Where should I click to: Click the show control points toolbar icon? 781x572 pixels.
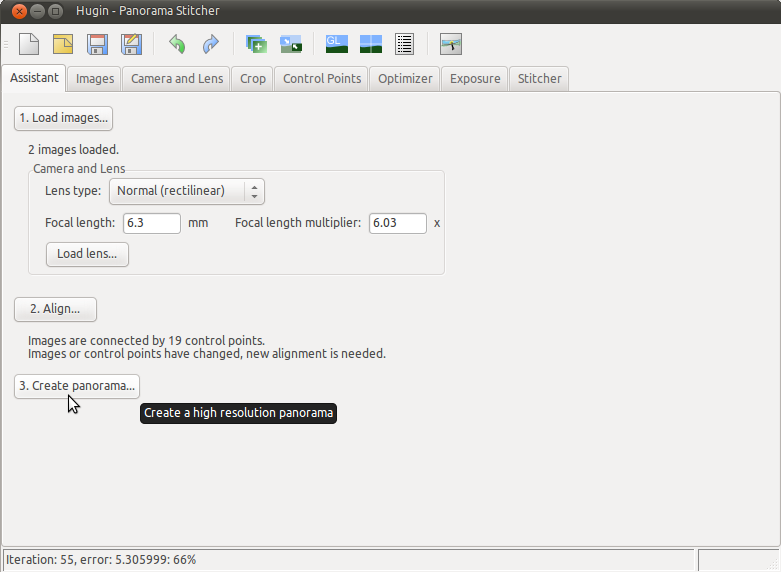click(291, 44)
